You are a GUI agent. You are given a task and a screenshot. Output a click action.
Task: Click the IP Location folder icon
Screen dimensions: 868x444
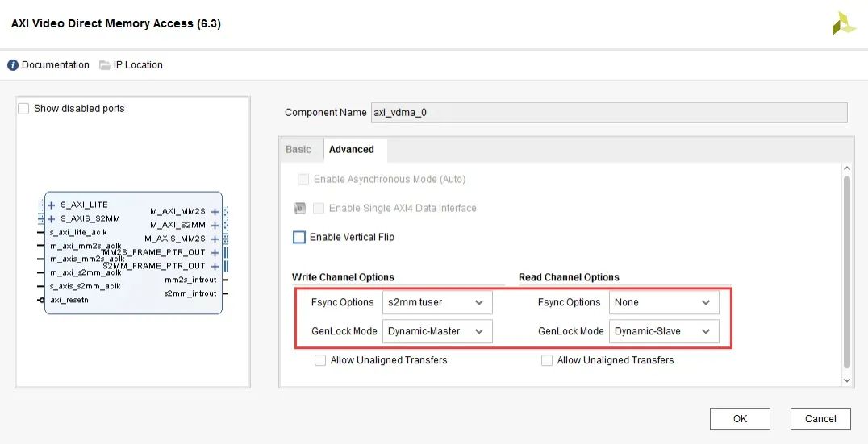[x=105, y=65]
